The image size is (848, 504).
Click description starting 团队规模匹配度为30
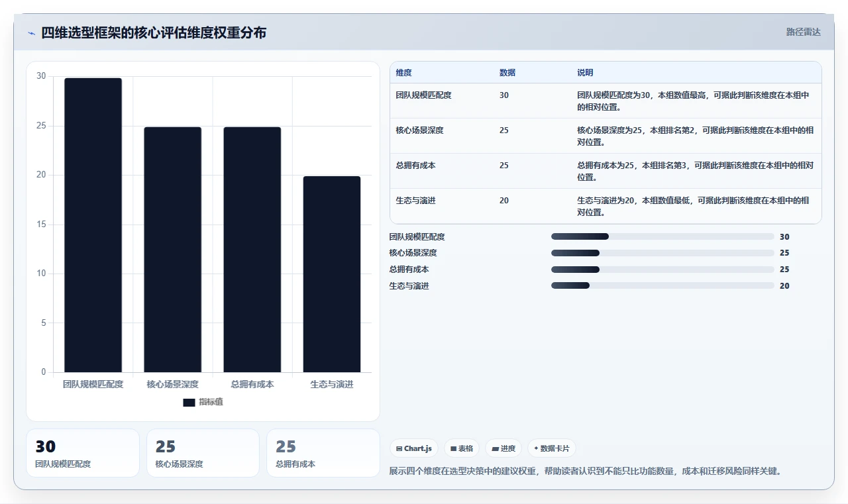point(693,101)
